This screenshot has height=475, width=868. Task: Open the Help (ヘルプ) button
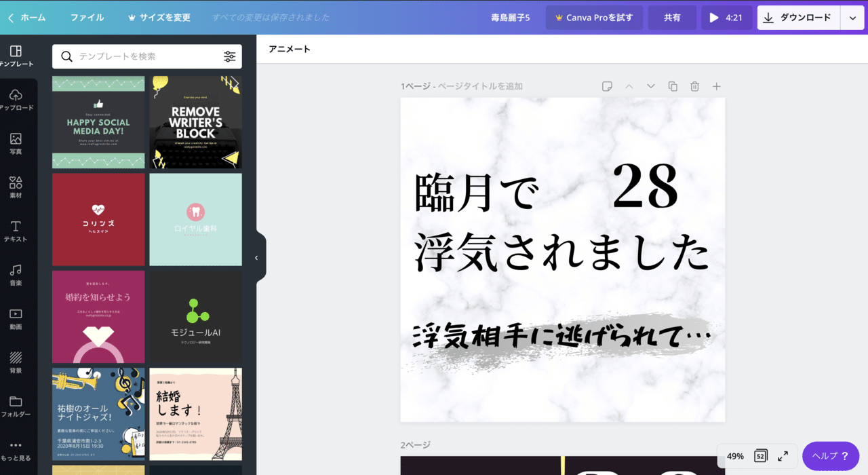coord(831,456)
